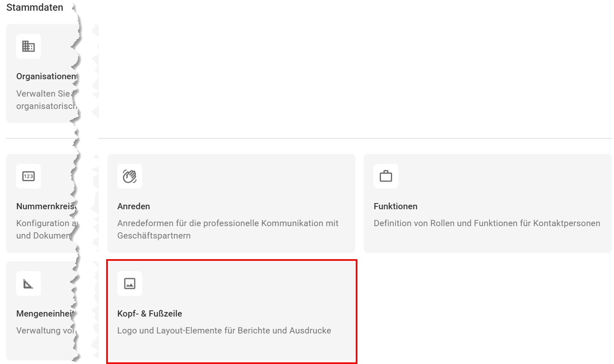
Task: Click the 'Logo und Layout-Elemente' description
Action: 224,331
